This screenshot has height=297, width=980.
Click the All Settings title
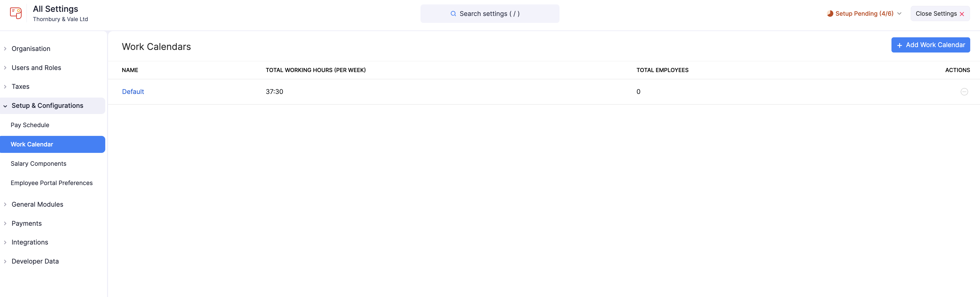[56, 9]
